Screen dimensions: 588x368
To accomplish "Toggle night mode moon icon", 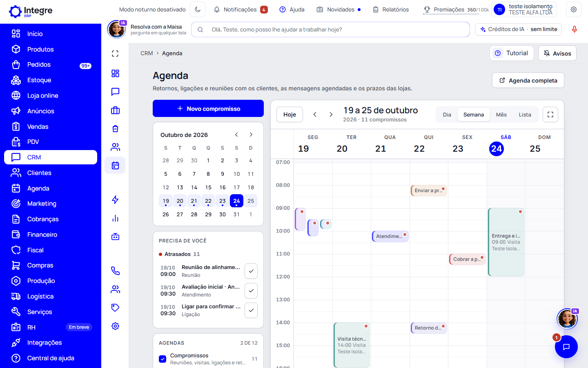I will click(198, 9).
